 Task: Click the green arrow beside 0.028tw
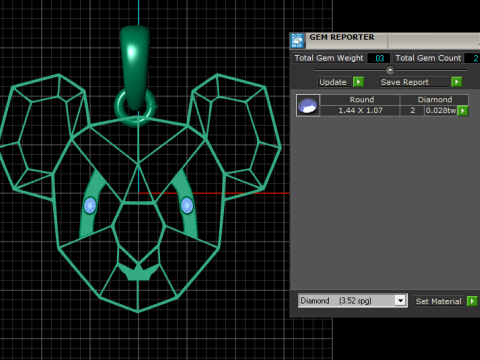[x=463, y=111]
